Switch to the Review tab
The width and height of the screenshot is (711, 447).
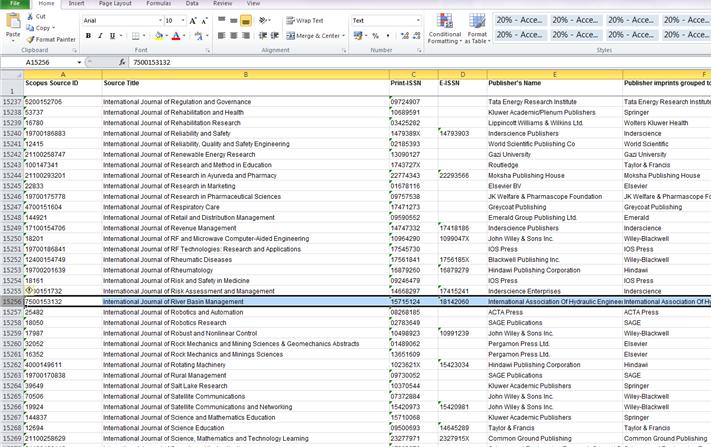223,4
